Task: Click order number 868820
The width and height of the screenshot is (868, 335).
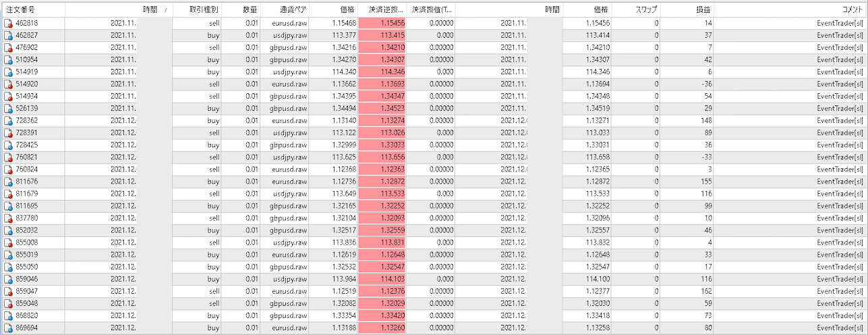Action: coord(27,315)
